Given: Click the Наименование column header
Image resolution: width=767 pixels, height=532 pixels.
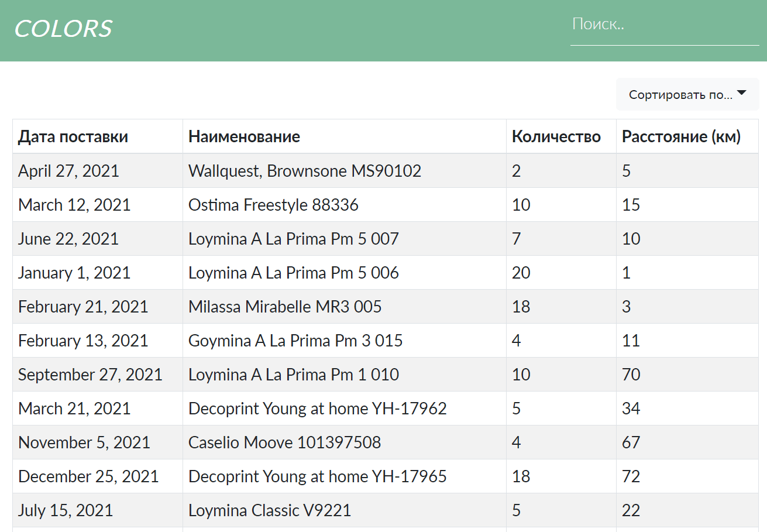Looking at the screenshot, I should 345,136.
